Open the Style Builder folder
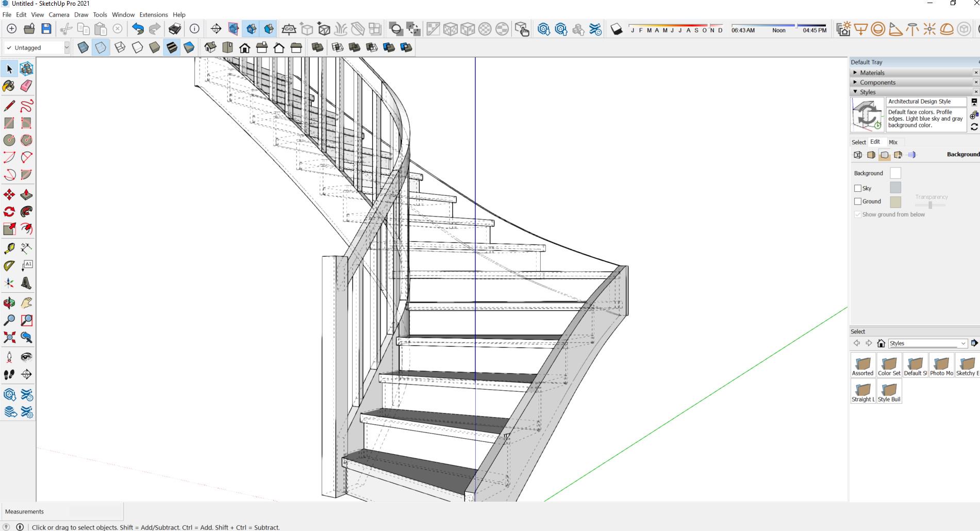 (x=889, y=392)
